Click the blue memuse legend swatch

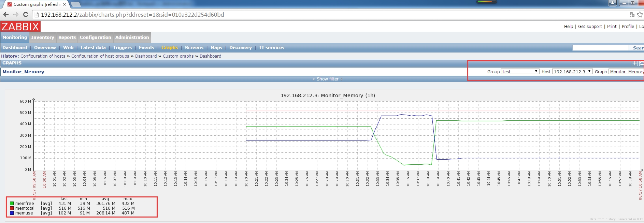12,213
